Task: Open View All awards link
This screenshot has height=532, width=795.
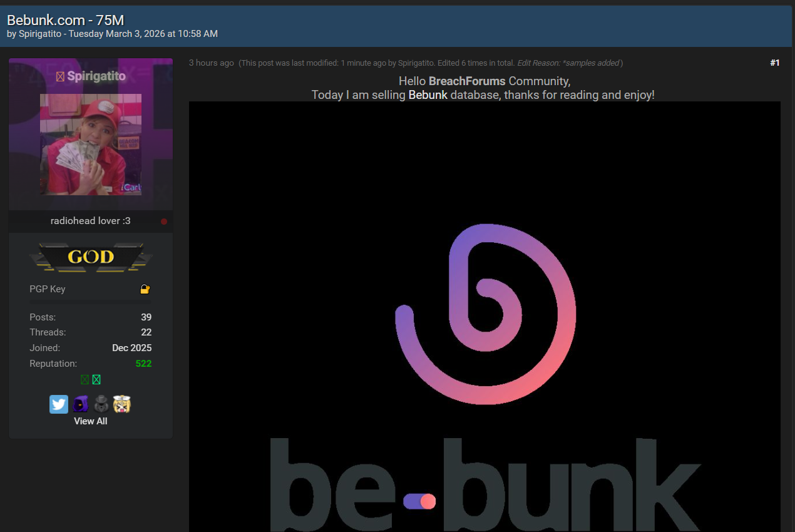Action: tap(91, 421)
